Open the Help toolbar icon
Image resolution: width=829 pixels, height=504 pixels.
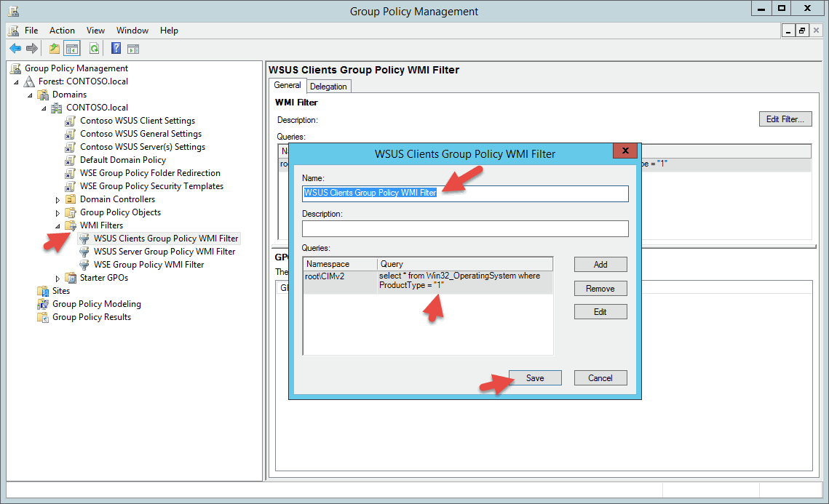116,49
